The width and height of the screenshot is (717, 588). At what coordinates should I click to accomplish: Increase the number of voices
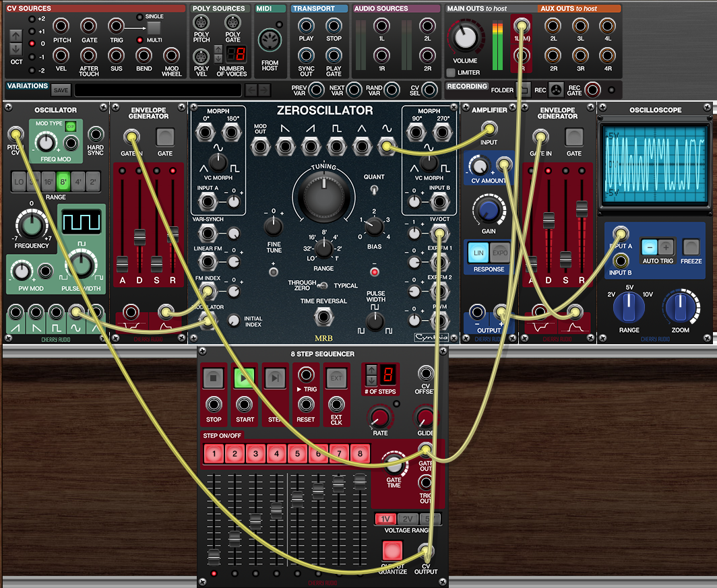tap(218, 49)
